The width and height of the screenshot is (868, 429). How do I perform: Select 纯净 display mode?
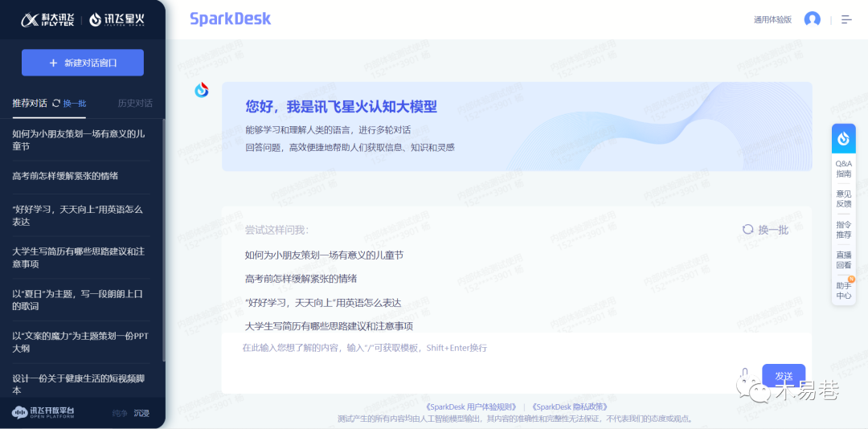(x=120, y=413)
